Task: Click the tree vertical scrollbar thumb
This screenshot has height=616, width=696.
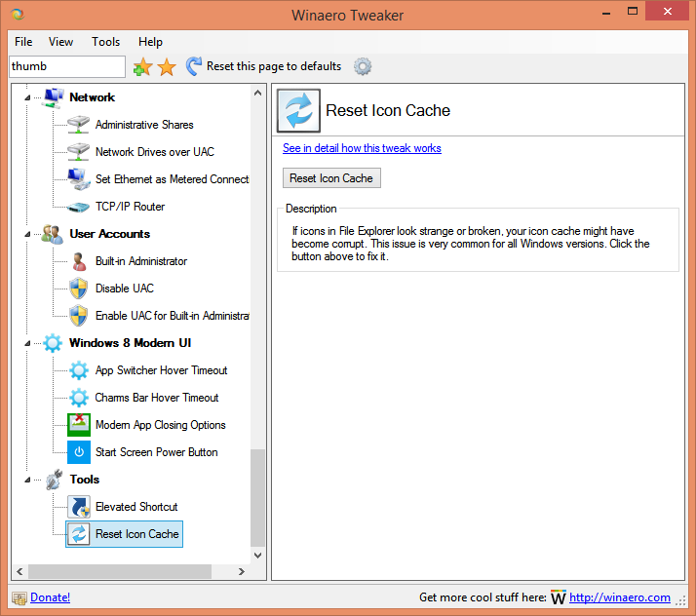Action: point(258,498)
